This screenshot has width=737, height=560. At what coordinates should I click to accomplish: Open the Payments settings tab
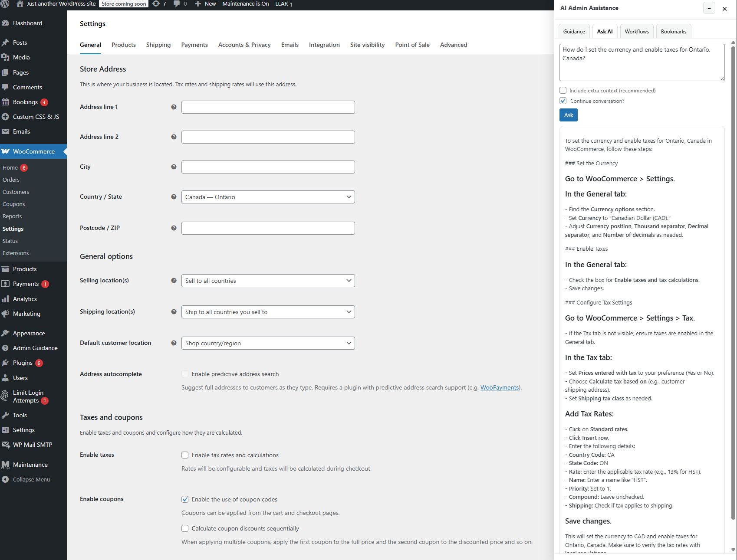coord(194,45)
